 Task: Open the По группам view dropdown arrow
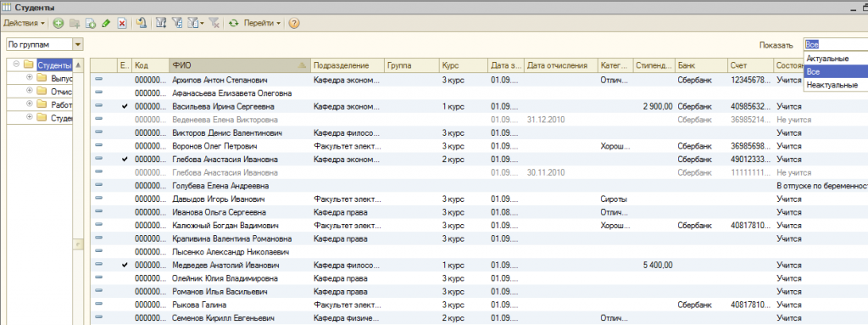click(78, 44)
